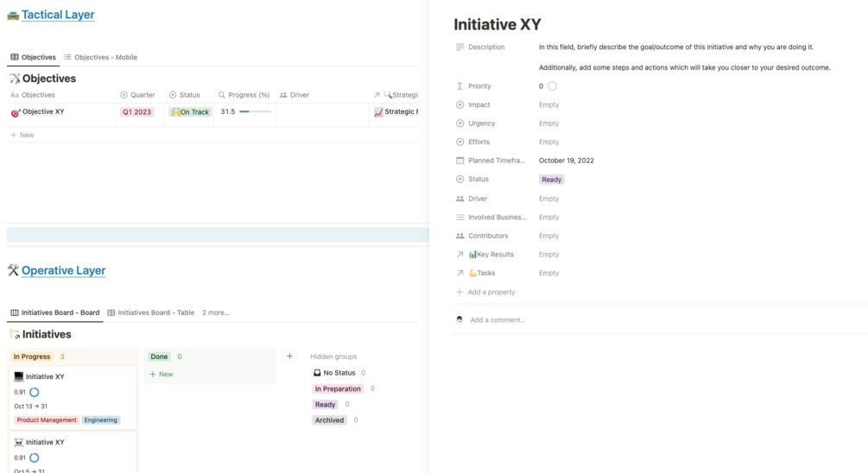Click the skull icon on second Initiative card
The image size is (868, 473).
point(19,443)
